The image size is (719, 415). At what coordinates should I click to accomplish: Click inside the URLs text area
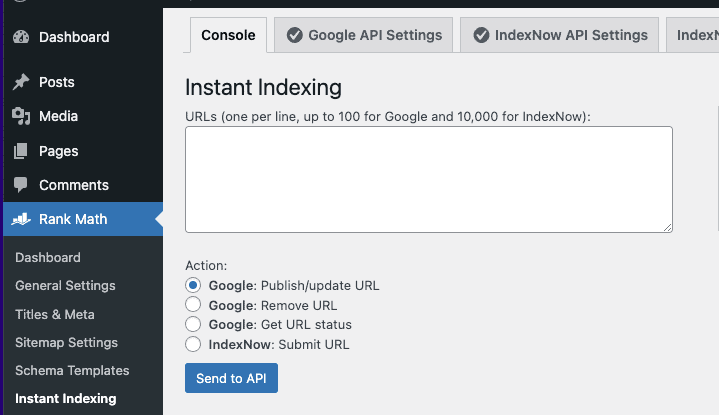tap(429, 179)
